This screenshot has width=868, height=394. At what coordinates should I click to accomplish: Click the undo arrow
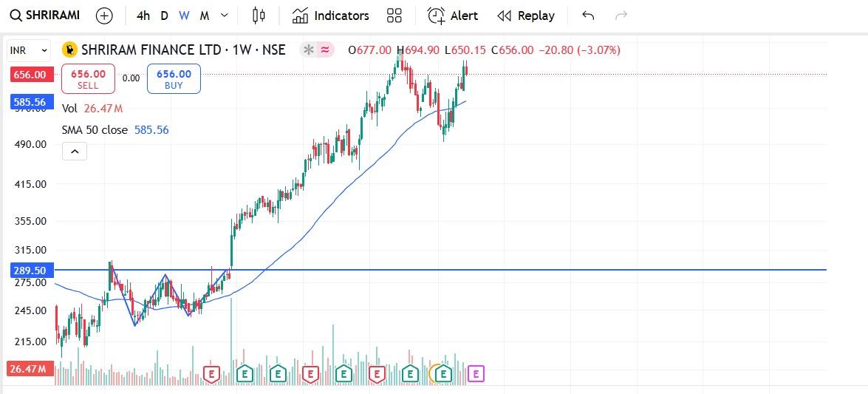(588, 16)
